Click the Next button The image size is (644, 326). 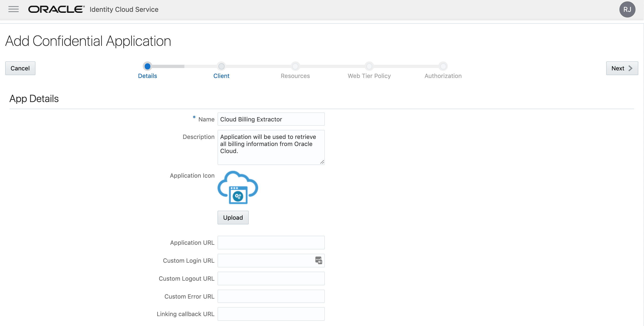point(622,68)
